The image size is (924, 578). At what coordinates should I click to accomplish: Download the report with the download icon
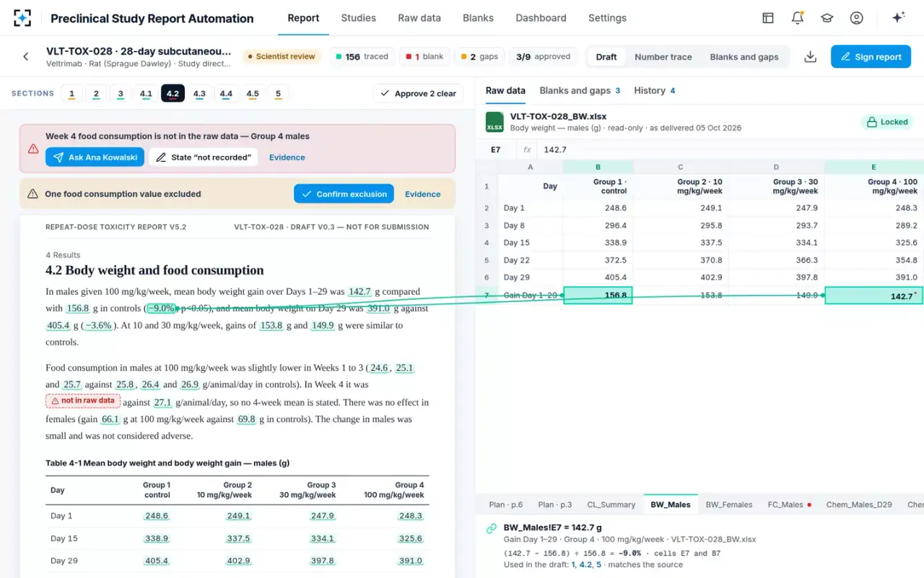(811, 56)
